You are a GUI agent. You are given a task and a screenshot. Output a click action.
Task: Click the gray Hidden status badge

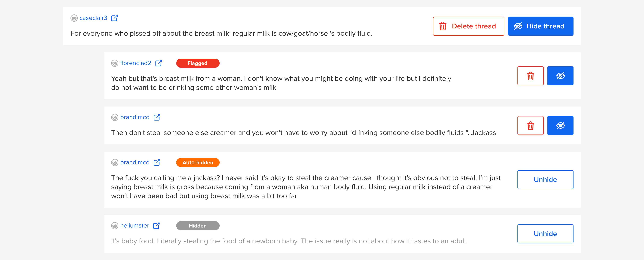tap(197, 226)
